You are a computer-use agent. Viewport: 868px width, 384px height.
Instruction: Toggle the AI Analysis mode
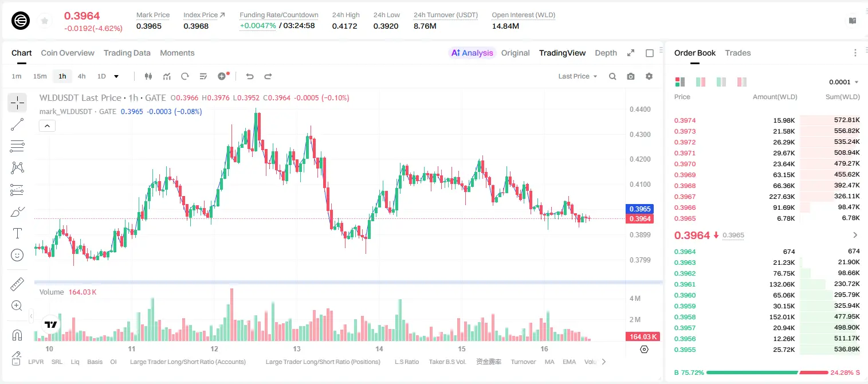472,53
